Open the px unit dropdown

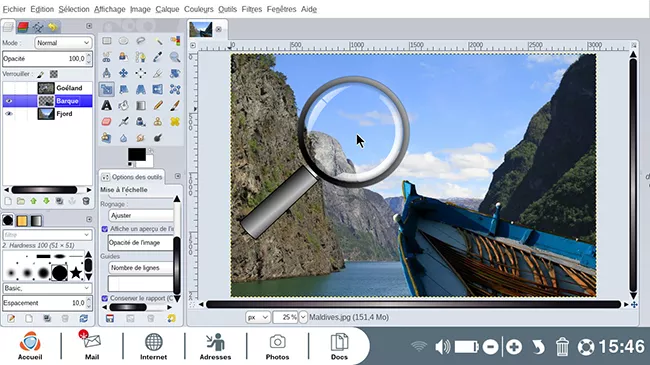click(257, 317)
